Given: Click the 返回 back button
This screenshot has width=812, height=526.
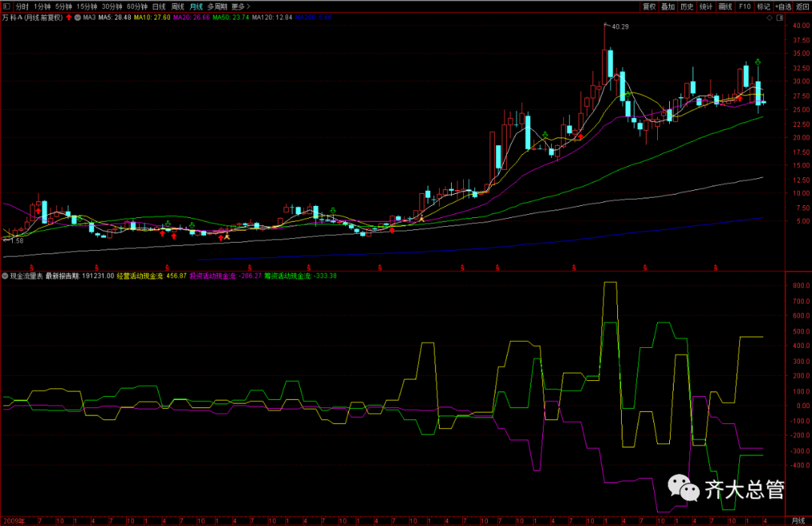Looking at the screenshot, I should pyautogui.click(x=801, y=6).
